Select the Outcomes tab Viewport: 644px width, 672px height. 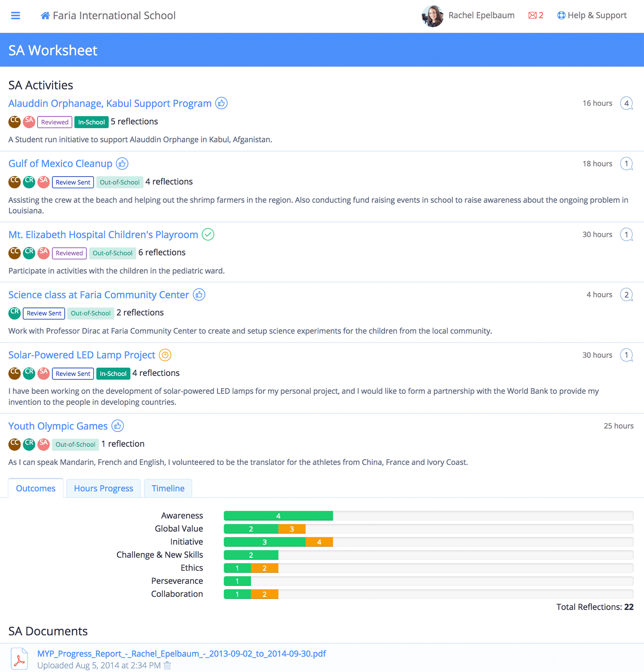click(36, 488)
